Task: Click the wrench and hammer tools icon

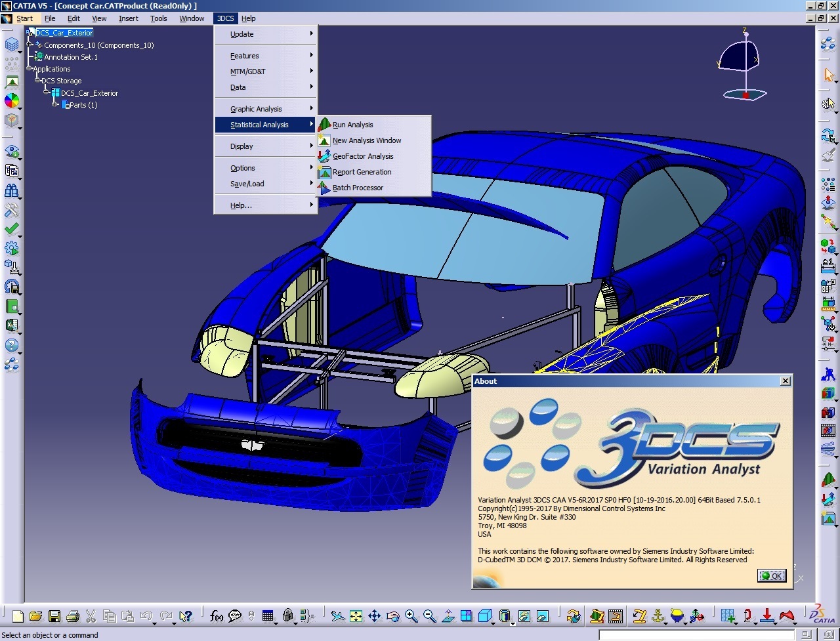Action: pos(12,210)
